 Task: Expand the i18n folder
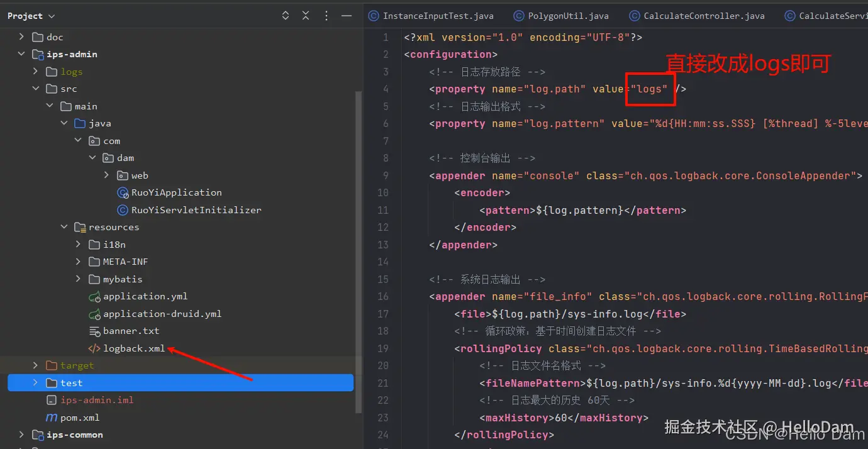[x=78, y=245]
